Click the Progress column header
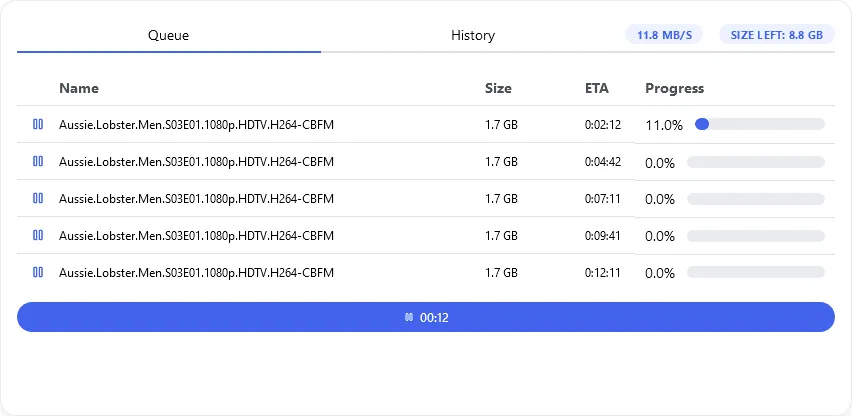Viewport: 852px width, 416px height. 674,88
